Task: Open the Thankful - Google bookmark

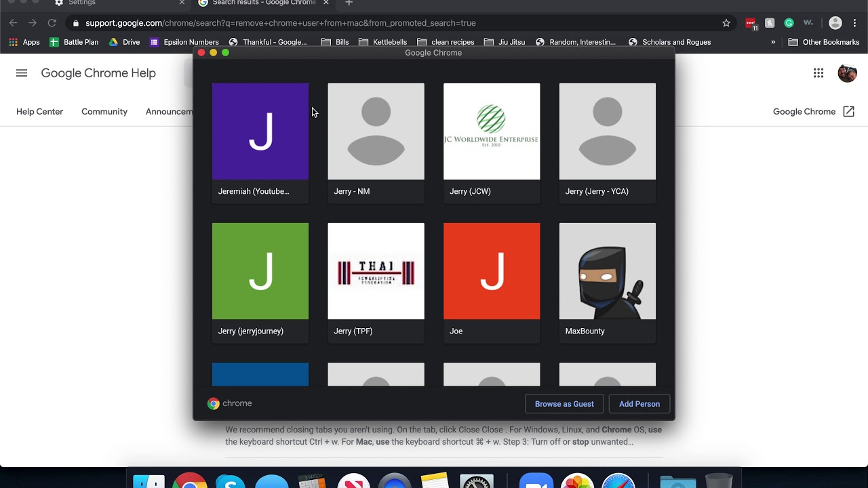Action: coord(268,42)
